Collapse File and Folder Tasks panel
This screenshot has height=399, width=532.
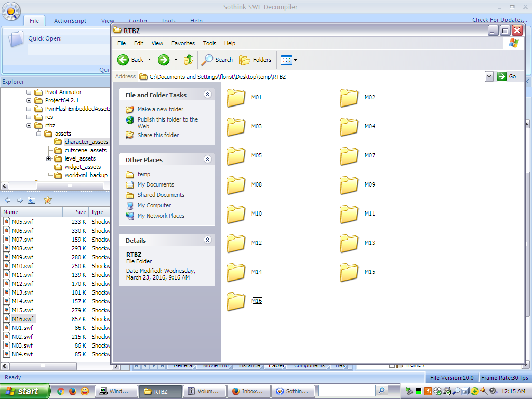tap(208, 95)
